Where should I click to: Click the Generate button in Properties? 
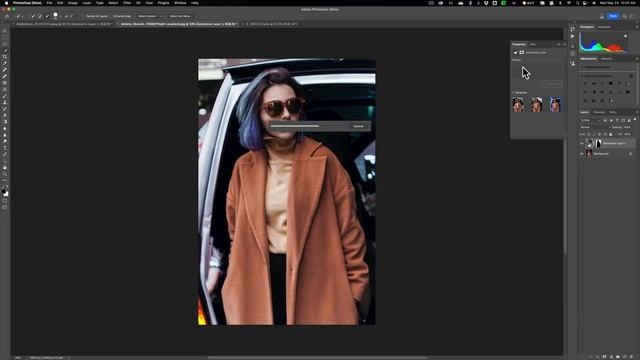click(551, 84)
